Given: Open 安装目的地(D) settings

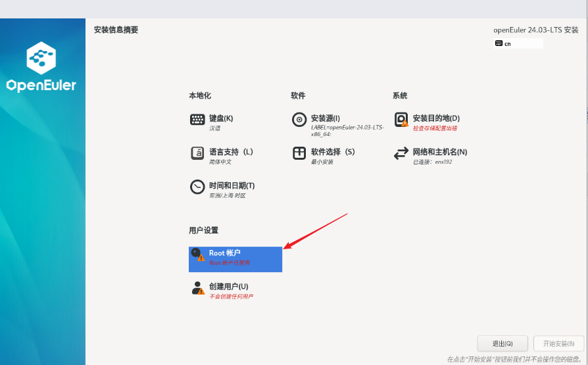Looking at the screenshot, I should (436, 118).
